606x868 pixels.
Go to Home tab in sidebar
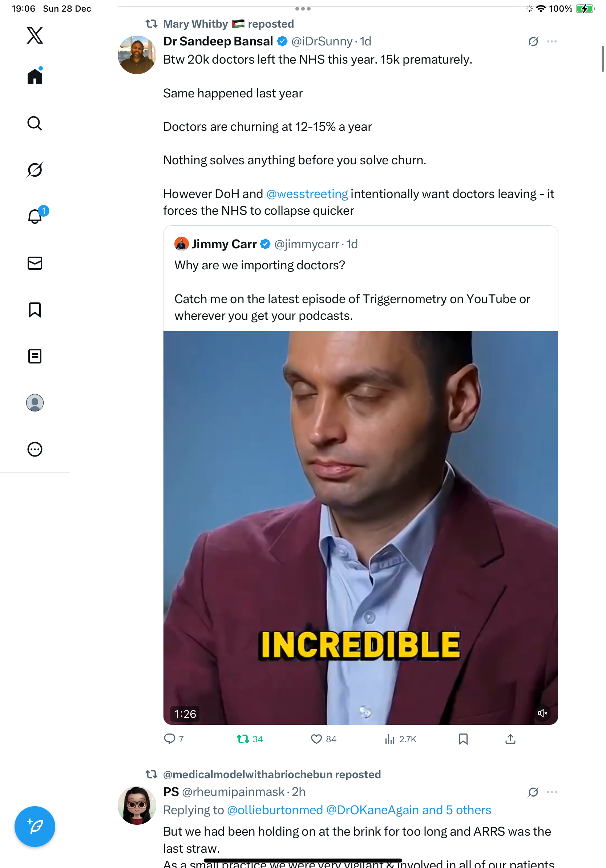35,77
